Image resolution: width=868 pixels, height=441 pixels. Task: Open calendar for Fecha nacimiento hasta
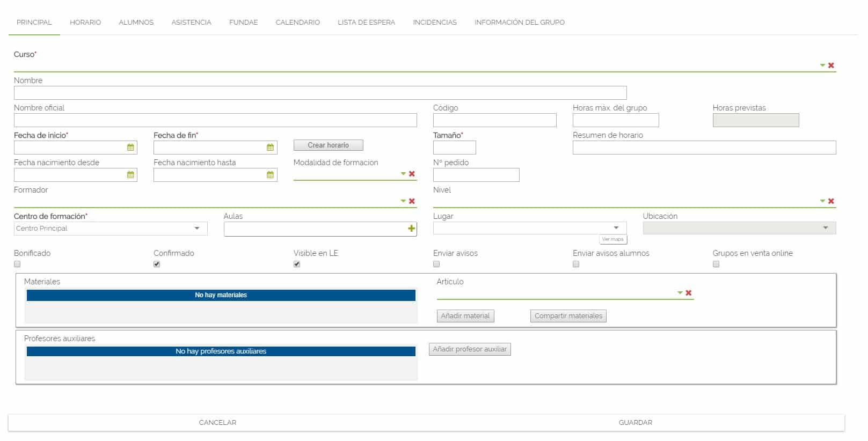[x=270, y=175]
